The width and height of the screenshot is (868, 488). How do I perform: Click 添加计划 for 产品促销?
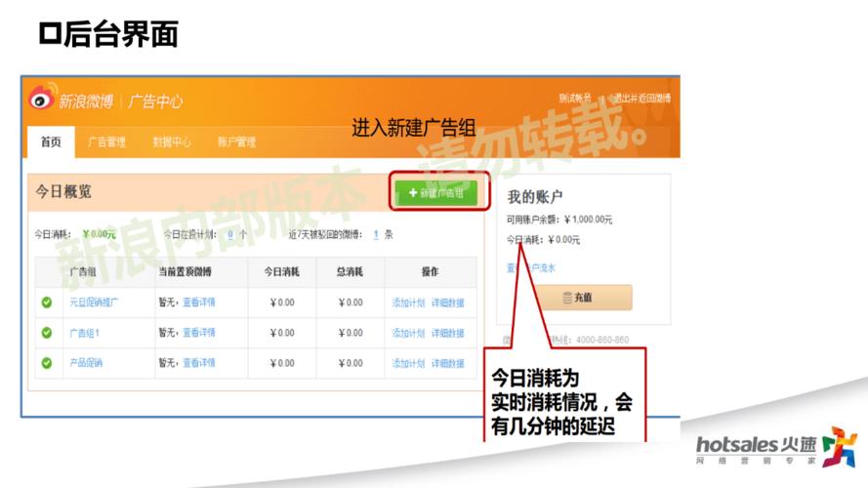pyautogui.click(x=408, y=363)
